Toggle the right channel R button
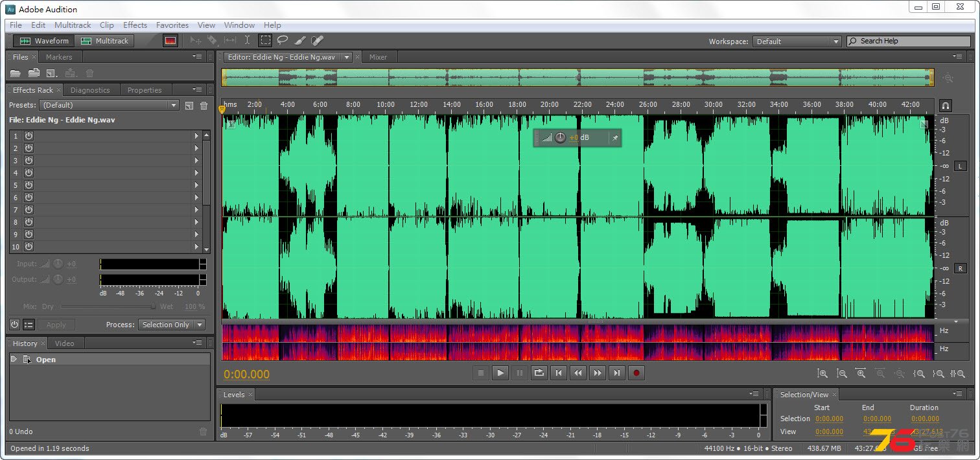 point(961,268)
